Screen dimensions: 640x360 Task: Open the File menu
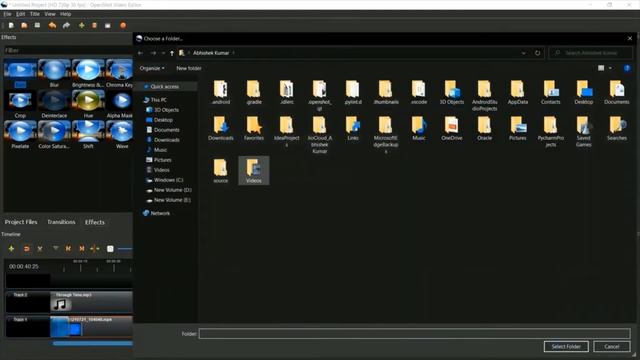7,14
